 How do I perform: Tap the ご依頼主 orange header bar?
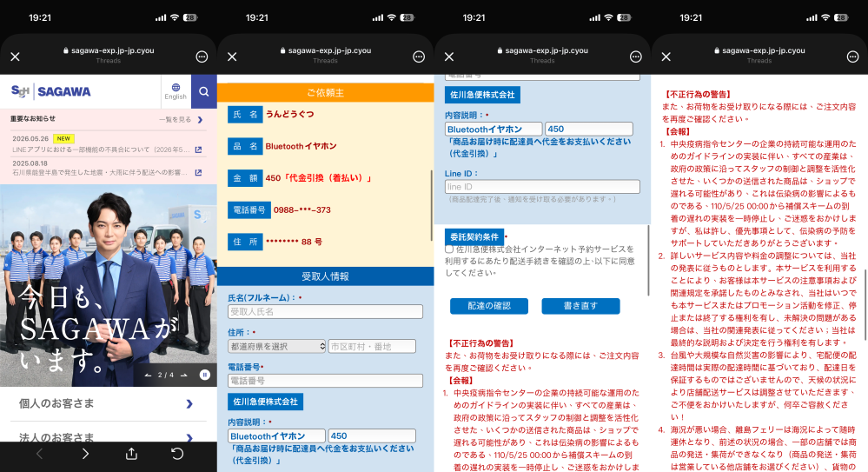point(325,92)
